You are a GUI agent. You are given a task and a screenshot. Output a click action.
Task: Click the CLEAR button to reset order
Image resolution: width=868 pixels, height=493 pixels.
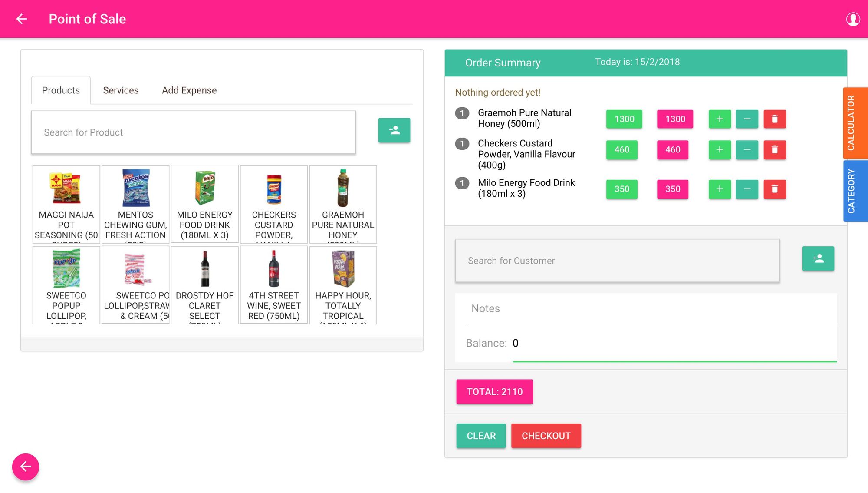pos(481,436)
